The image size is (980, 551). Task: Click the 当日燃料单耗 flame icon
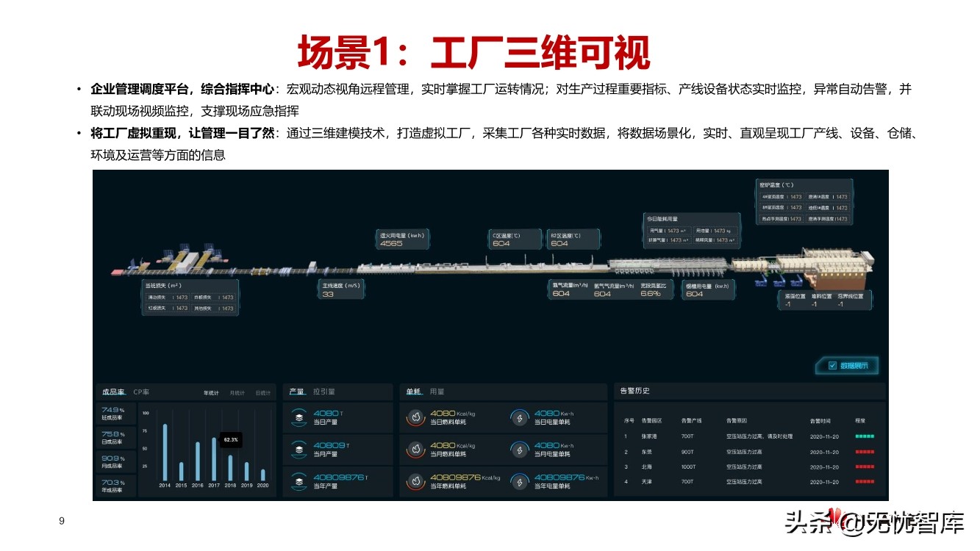click(415, 417)
